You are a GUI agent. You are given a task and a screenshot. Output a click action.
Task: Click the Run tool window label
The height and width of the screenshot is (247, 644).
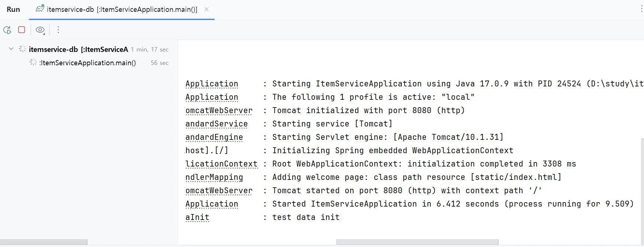(x=13, y=10)
